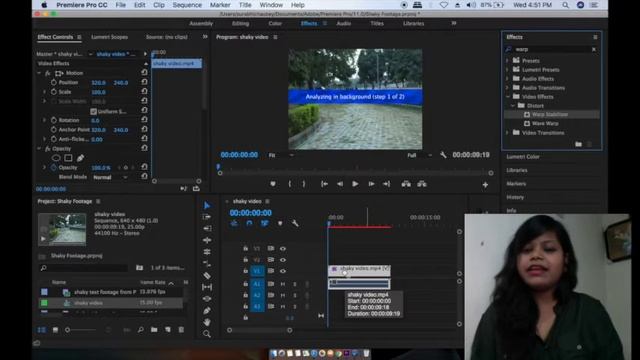Toggle V3 track output eye
Screen dimensions: 640x360
point(282,249)
